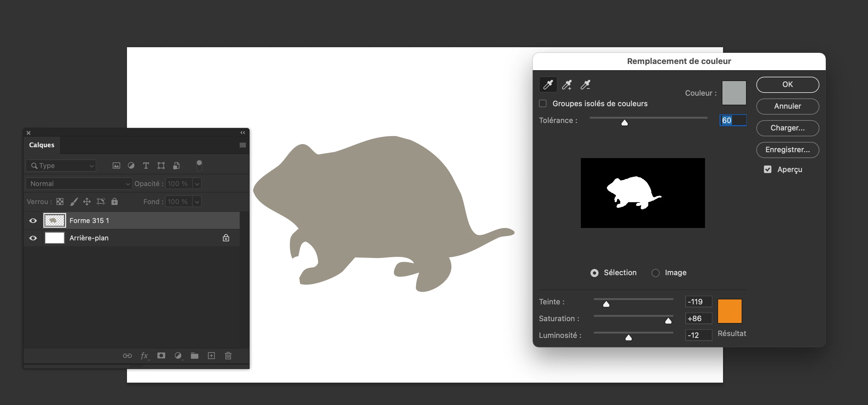Screen dimensions: 868x405
Task: Hide the Forme 315 1 layer
Action: pyautogui.click(x=33, y=221)
